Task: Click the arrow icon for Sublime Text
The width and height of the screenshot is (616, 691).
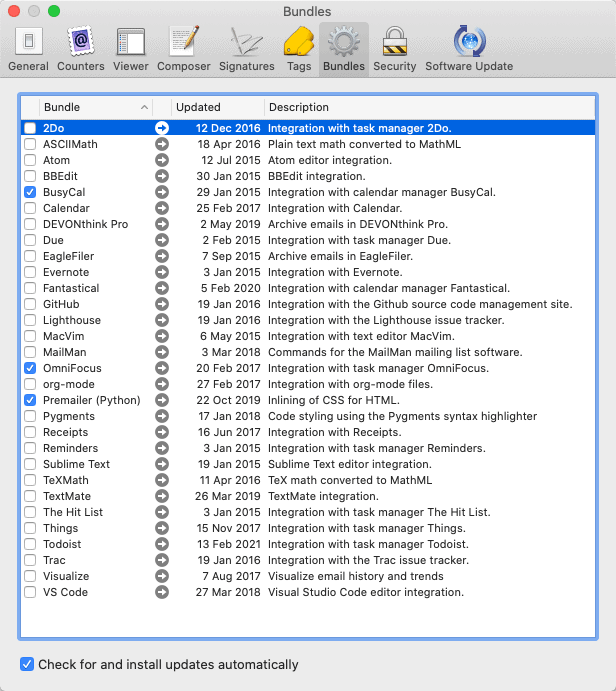Action: pyautogui.click(x=162, y=464)
